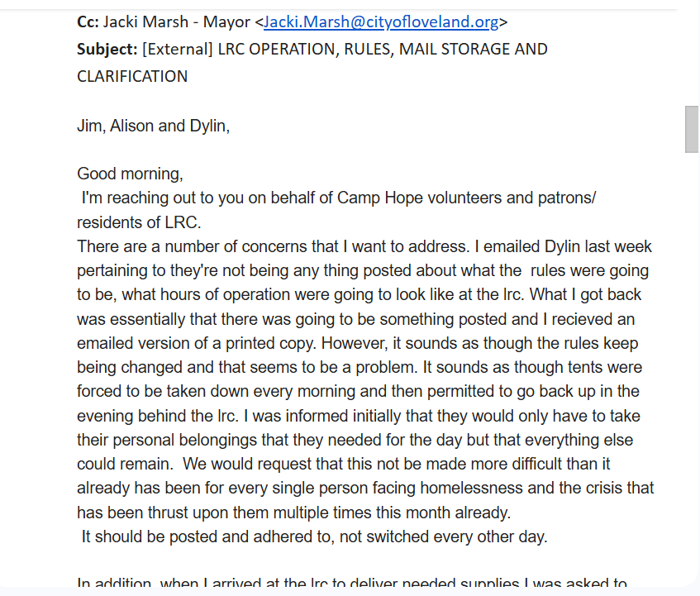Click the vertical scrollbar thumb

[692, 129]
